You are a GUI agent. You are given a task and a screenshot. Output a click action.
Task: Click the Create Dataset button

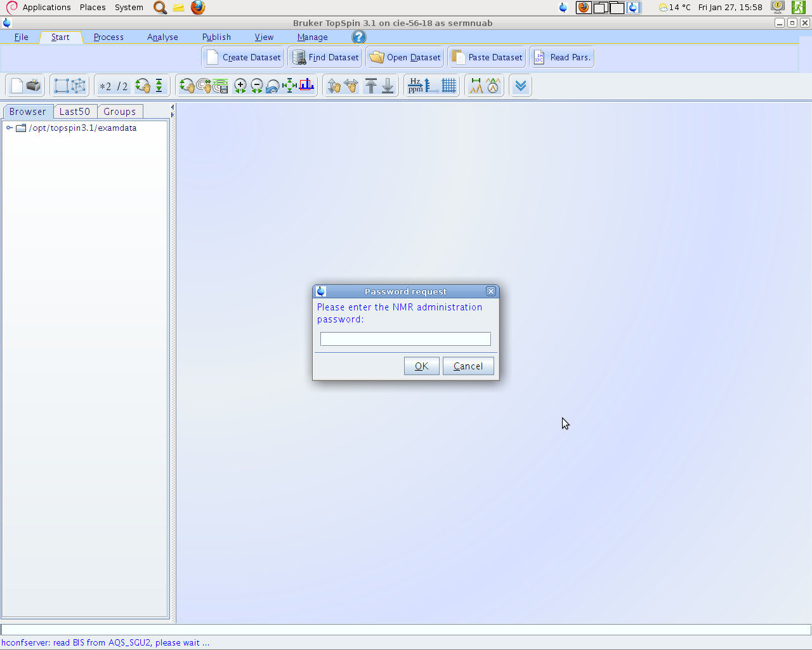point(244,57)
